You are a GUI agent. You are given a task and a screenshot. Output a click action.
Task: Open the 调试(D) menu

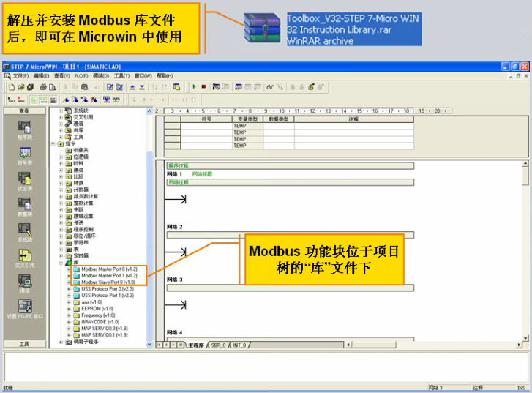(x=101, y=75)
